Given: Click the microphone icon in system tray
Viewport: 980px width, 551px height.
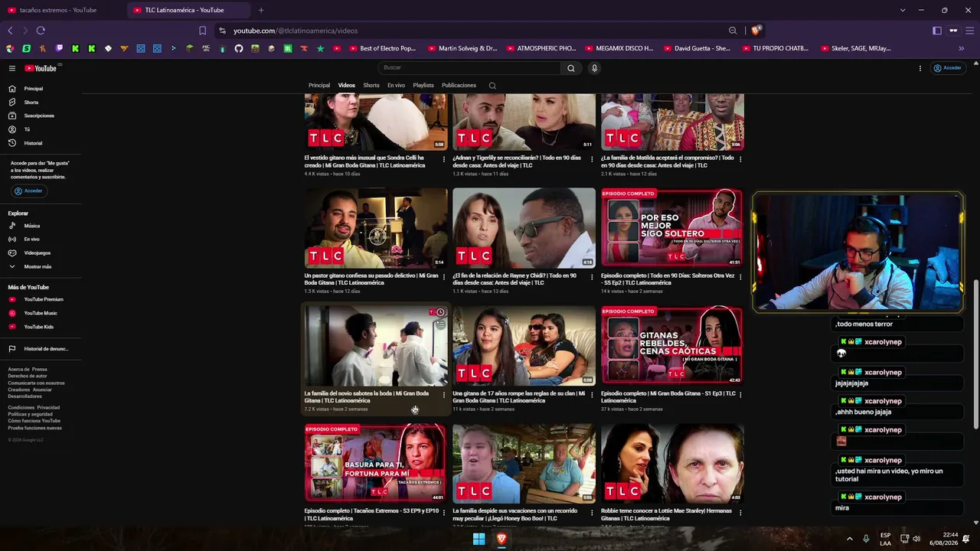Looking at the screenshot, I should click(866, 539).
